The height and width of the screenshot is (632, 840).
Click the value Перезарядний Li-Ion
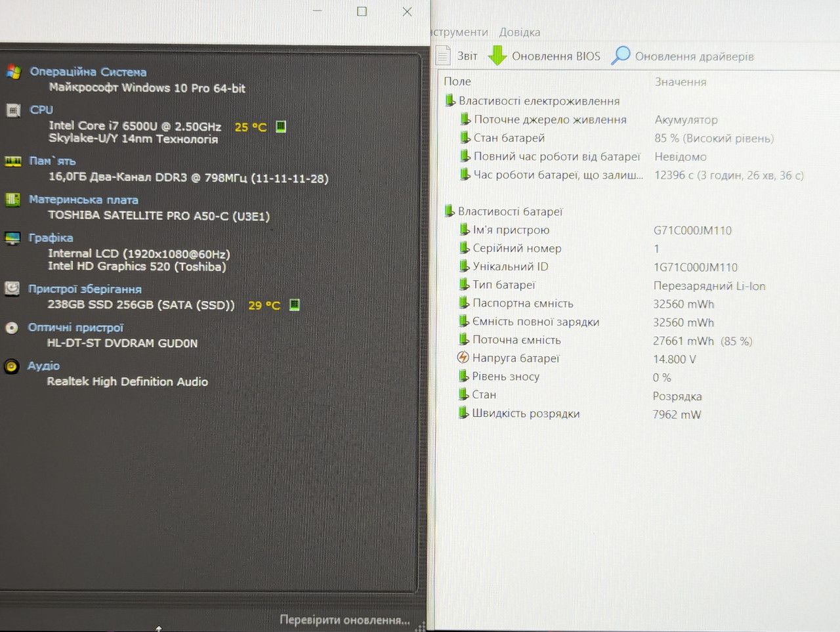click(x=709, y=286)
